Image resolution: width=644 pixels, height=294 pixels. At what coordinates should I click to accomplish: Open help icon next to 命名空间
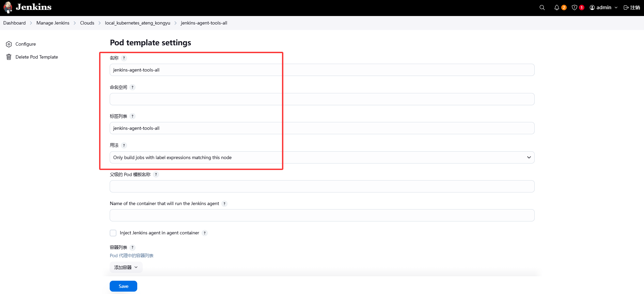click(x=132, y=87)
